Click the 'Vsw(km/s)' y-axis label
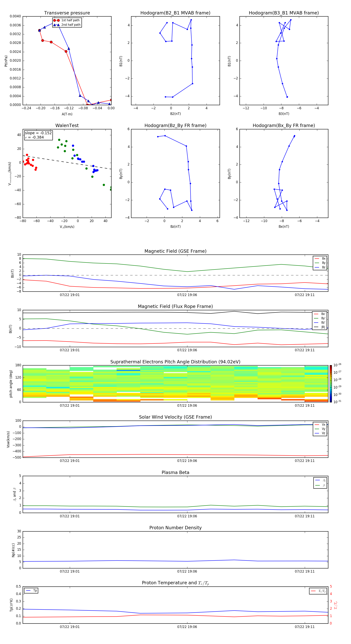 tap(8, 439)
